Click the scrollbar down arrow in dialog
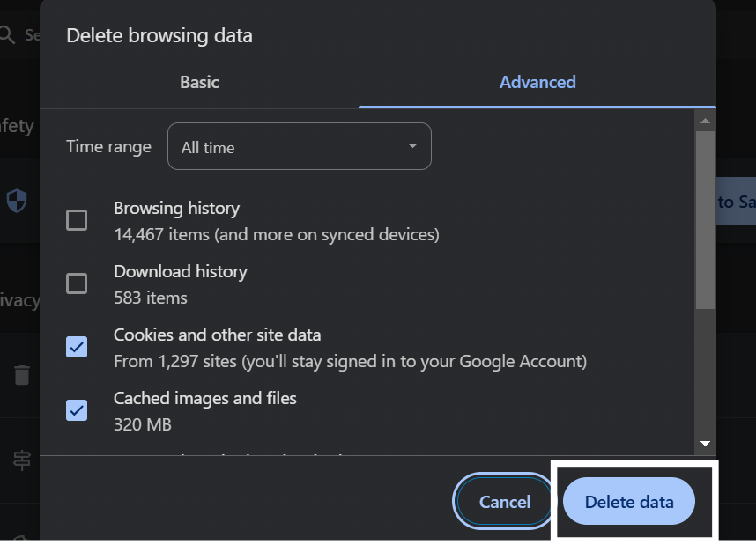Viewport: 756px width, 545px height. (705, 444)
